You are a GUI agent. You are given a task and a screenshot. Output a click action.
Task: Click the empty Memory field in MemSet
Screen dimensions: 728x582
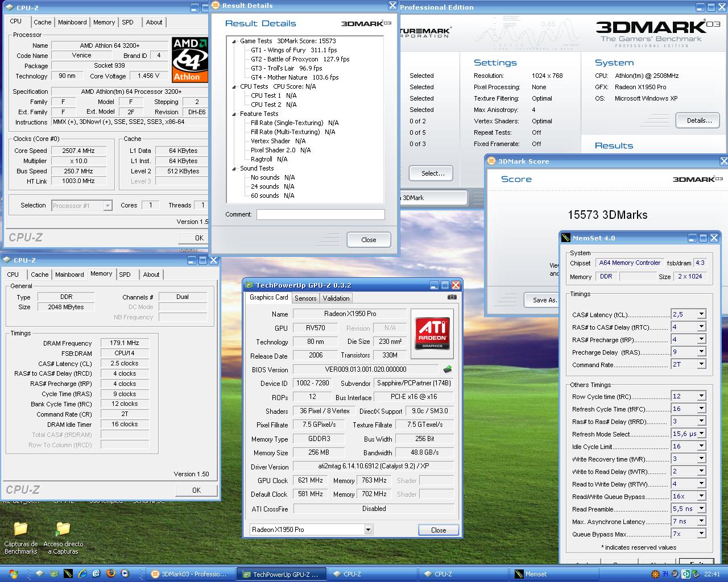tap(637, 276)
